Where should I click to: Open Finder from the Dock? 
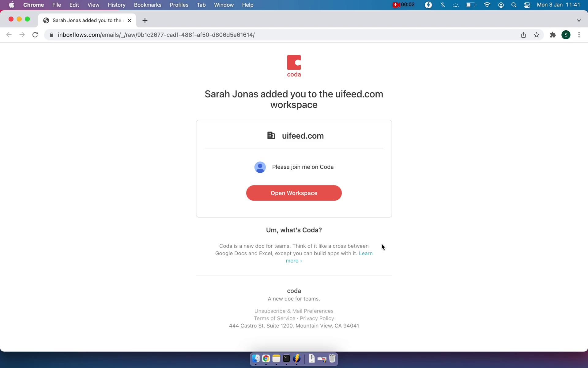pos(256,358)
